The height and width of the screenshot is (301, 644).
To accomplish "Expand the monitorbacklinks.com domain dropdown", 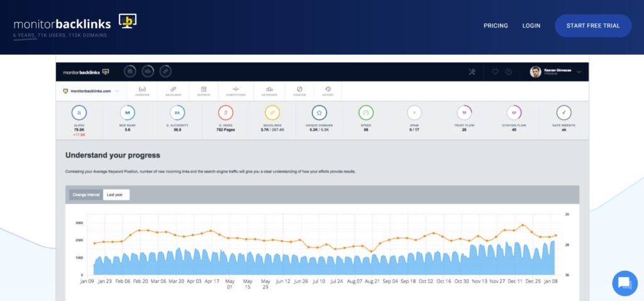I will tap(117, 91).
